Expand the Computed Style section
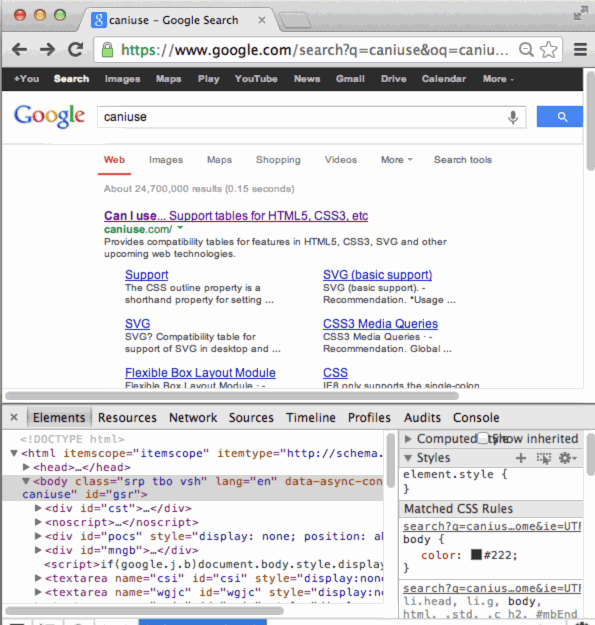 tap(407, 438)
